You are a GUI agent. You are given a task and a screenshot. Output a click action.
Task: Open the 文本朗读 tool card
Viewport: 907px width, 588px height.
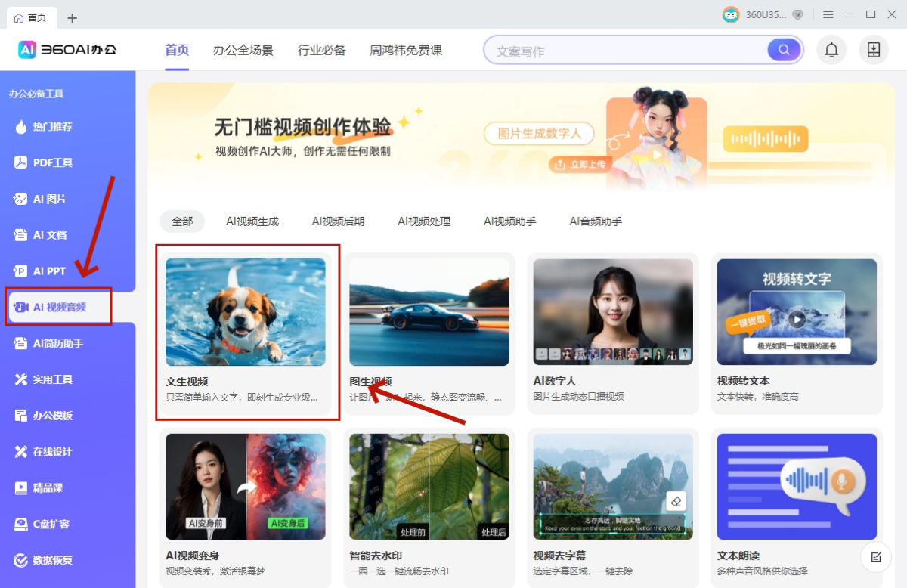pos(797,508)
